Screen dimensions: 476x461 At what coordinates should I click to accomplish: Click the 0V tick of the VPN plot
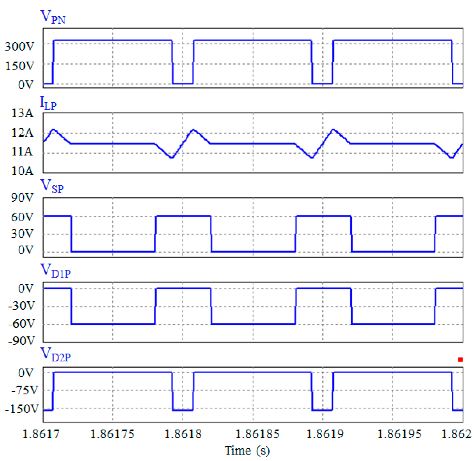click(x=26, y=85)
